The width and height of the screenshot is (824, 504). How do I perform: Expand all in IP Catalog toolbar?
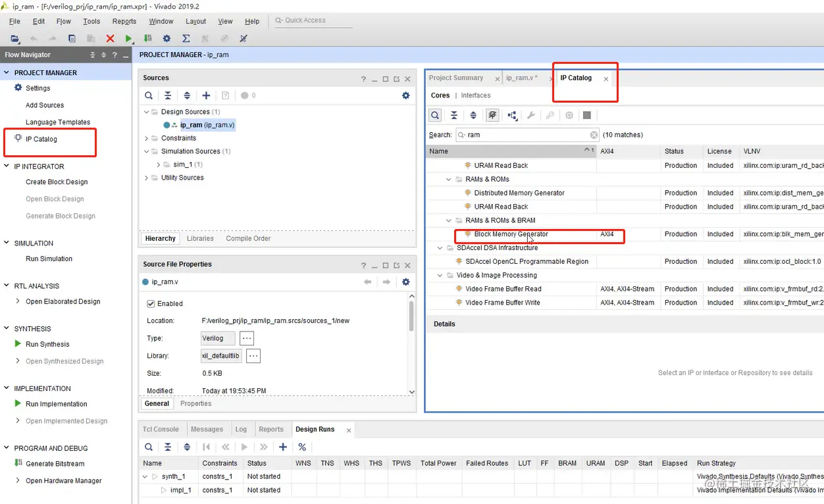click(473, 115)
